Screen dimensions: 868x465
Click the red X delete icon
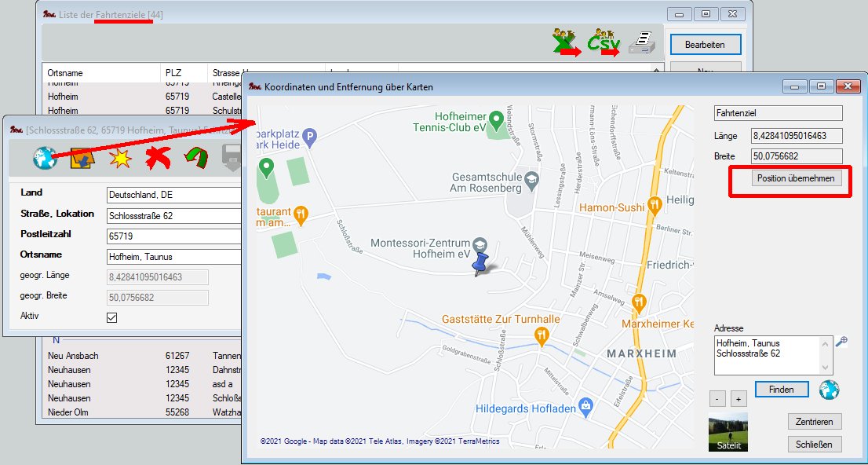pyautogui.click(x=159, y=159)
